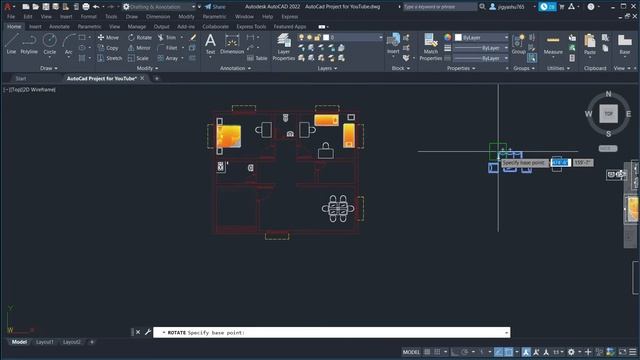This screenshot has height=360, width=640.
Task: Select the Line tool
Action: click(x=11, y=44)
